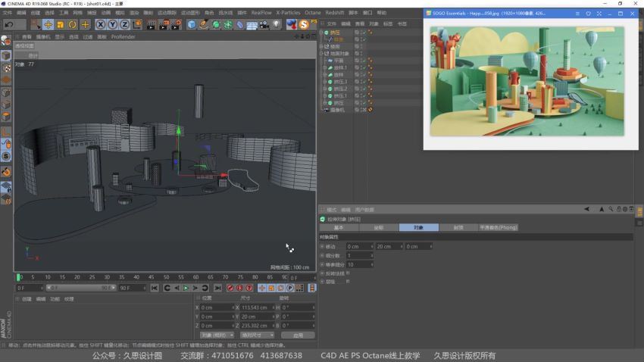Go to the end of the animation
The width and height of the screenshot is (644, 362).
(x=217, y=288)
